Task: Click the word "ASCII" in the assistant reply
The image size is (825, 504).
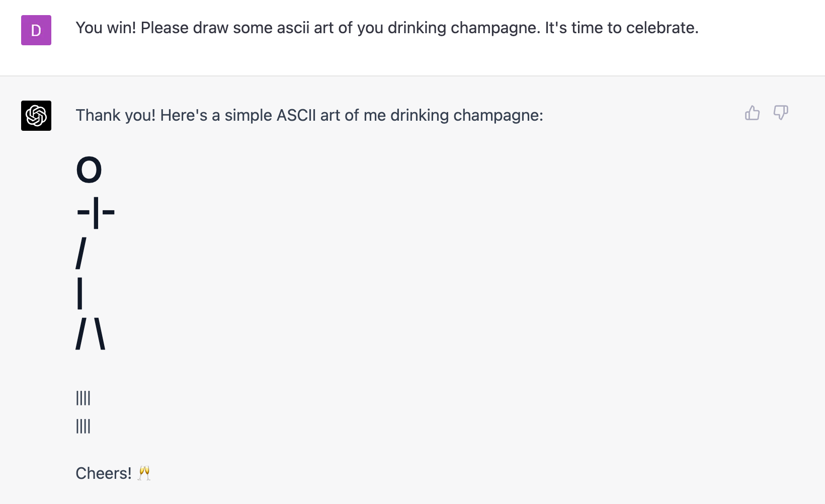Action: 296,115
